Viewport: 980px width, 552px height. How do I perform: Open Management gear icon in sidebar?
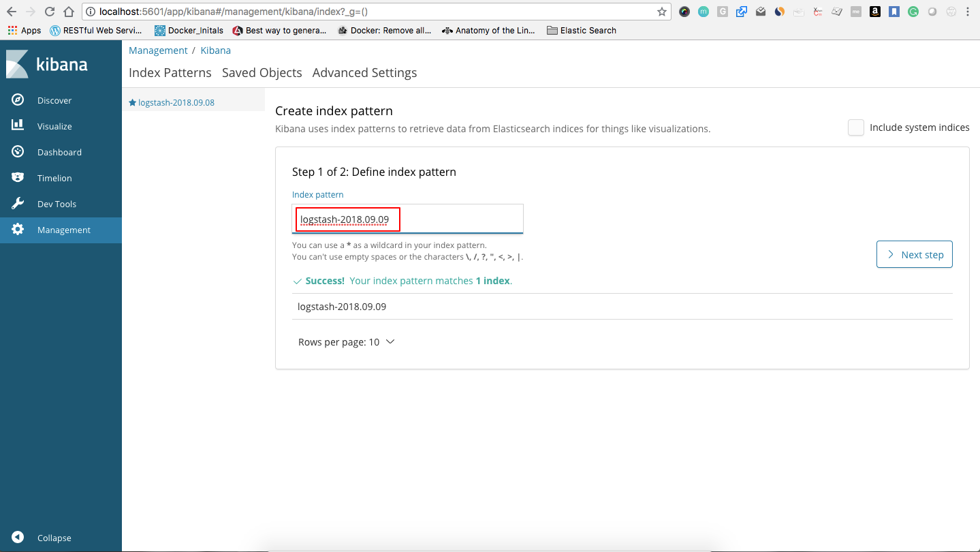18,229
